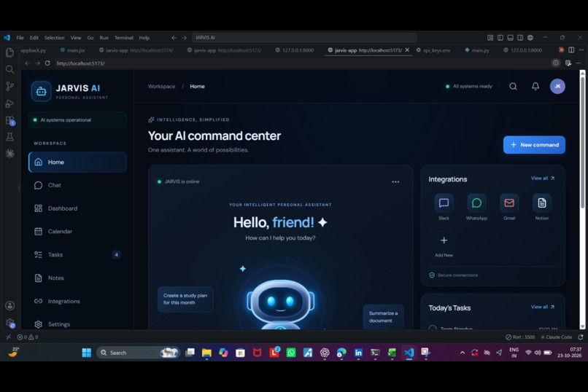Switch to the appback.py tab
Screen dimensions: 588x392
tap(34, 50)
